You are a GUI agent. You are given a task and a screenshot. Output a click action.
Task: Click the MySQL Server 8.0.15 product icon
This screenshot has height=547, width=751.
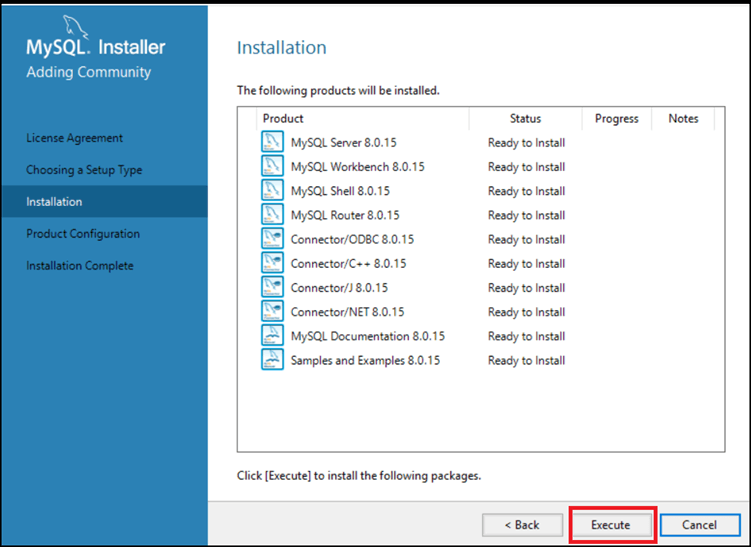point(271,142)
